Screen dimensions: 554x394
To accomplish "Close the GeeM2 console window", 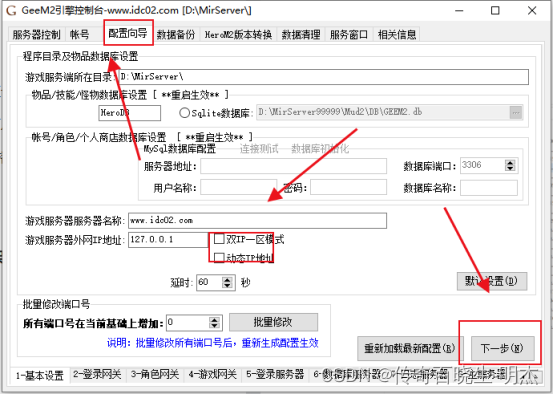I will [x=532, y=11].
